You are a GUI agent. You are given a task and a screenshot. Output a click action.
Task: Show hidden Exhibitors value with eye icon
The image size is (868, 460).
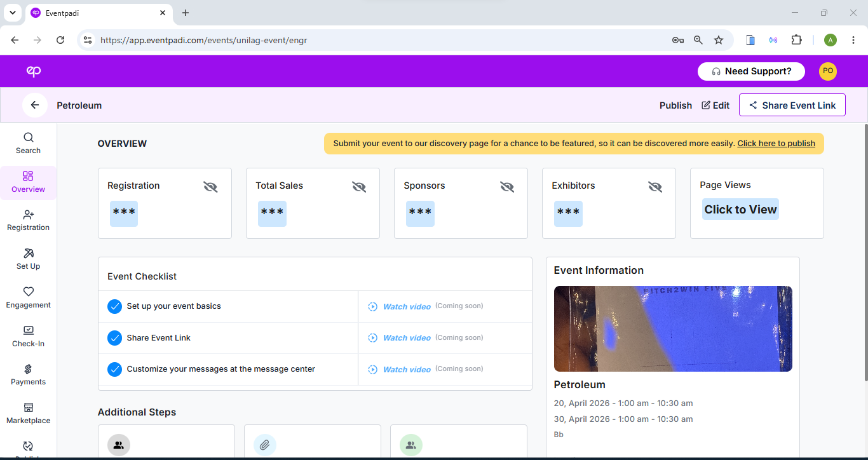click(x=655, y=187)
